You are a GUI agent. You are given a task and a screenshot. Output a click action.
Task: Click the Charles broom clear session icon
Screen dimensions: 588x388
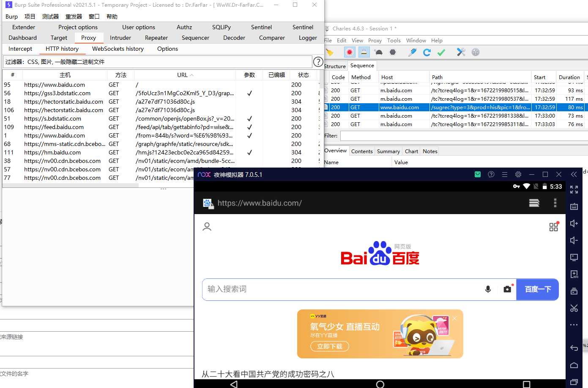click(x=330, y=52)
